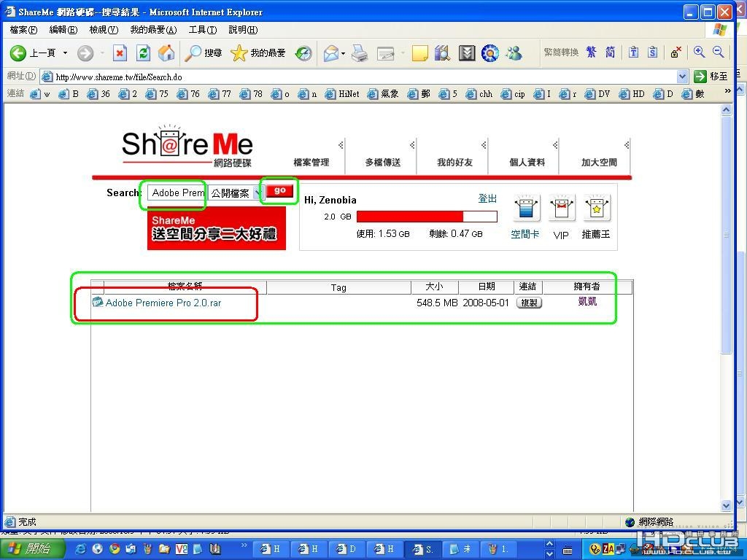Expand the address bar dropdown
This screenshot has height=560, width=747.
point(682,76)
